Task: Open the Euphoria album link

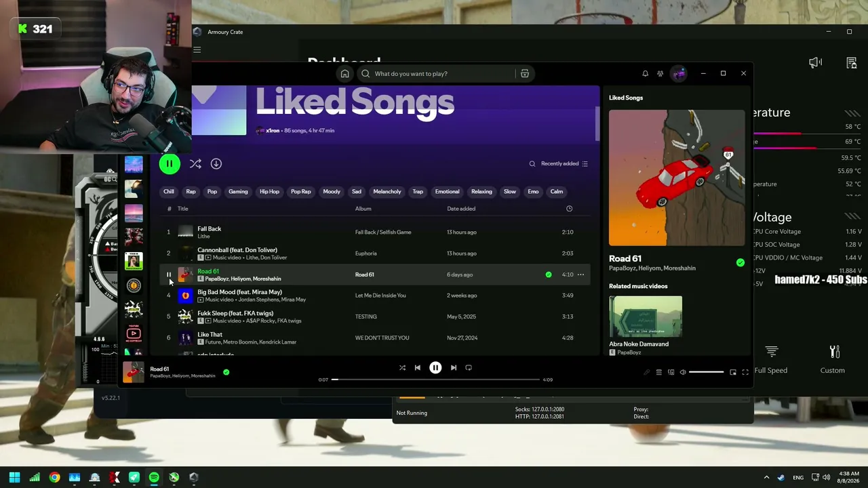Action: tap(366, 253)
